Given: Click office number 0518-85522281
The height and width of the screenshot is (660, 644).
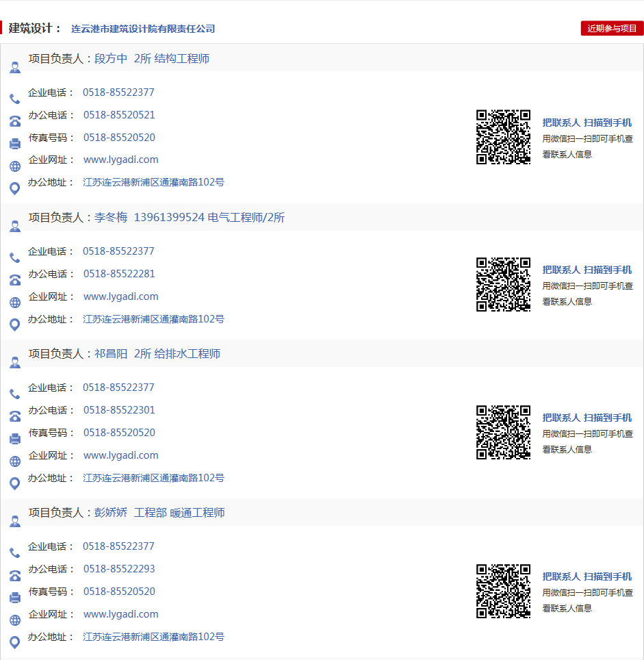Looking at the screenshot, I should coord(119,274).
